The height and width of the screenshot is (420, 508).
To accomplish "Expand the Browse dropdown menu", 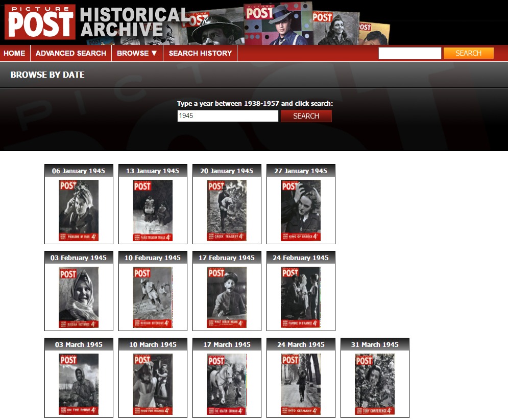I will (x=137, y=53).
